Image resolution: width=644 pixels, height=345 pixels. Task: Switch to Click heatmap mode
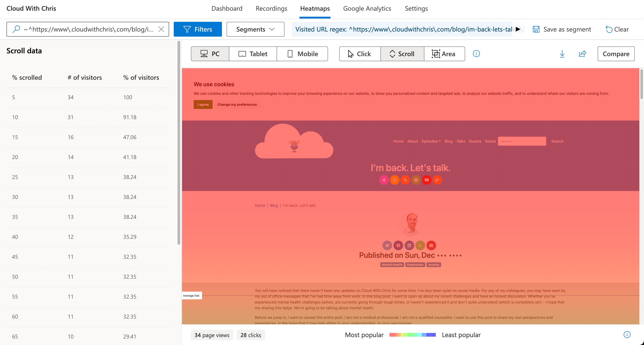click(x=359, y=54)
